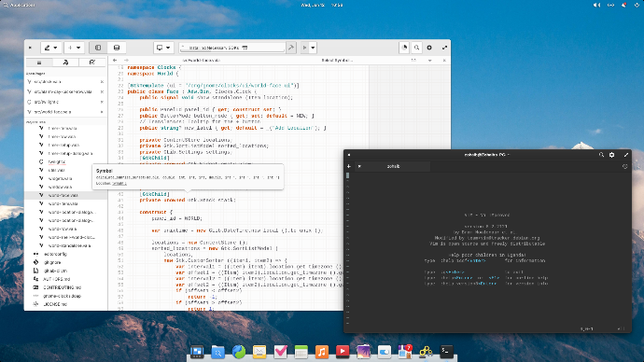Launch Videos from the dock

343,352
